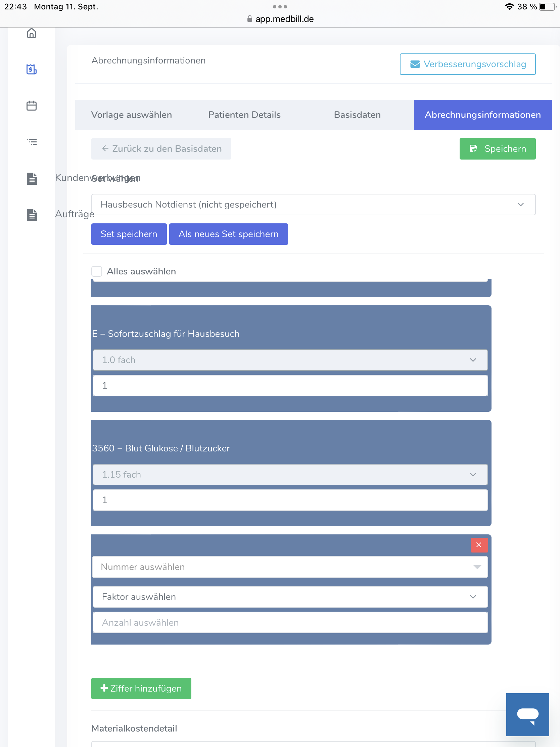The image size is (560, 747).
Task: Expand the Hausbesuch Notdienst set dropdown
Action: point(313,204)
